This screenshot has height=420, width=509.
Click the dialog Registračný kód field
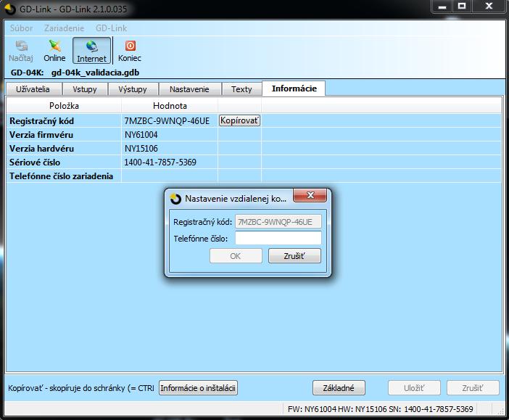pos(278,222)
